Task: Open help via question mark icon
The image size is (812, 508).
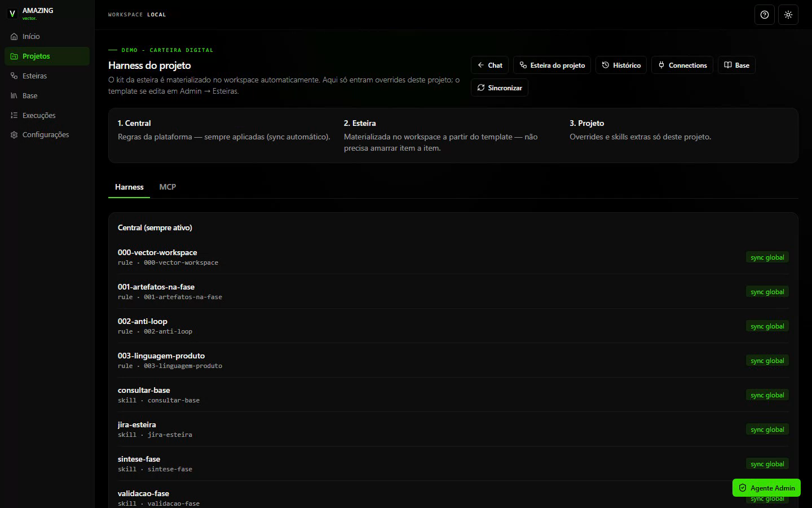Action: 765,15
